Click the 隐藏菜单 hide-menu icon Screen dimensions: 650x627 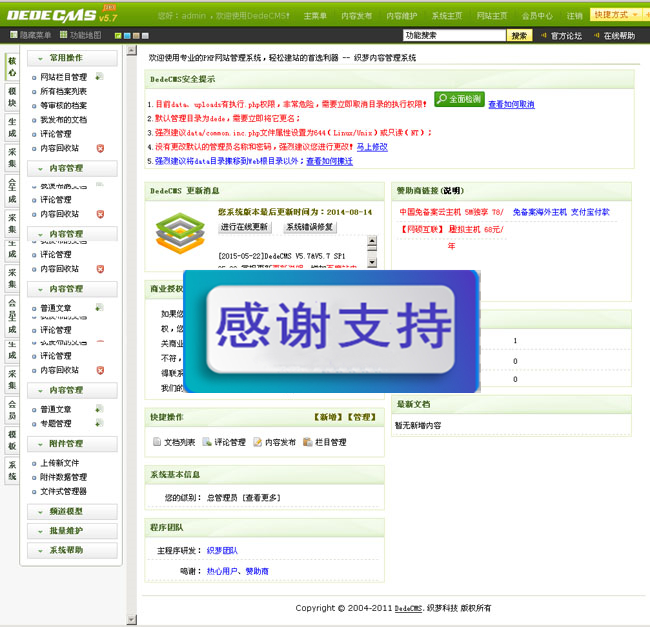tap(14, 35)
